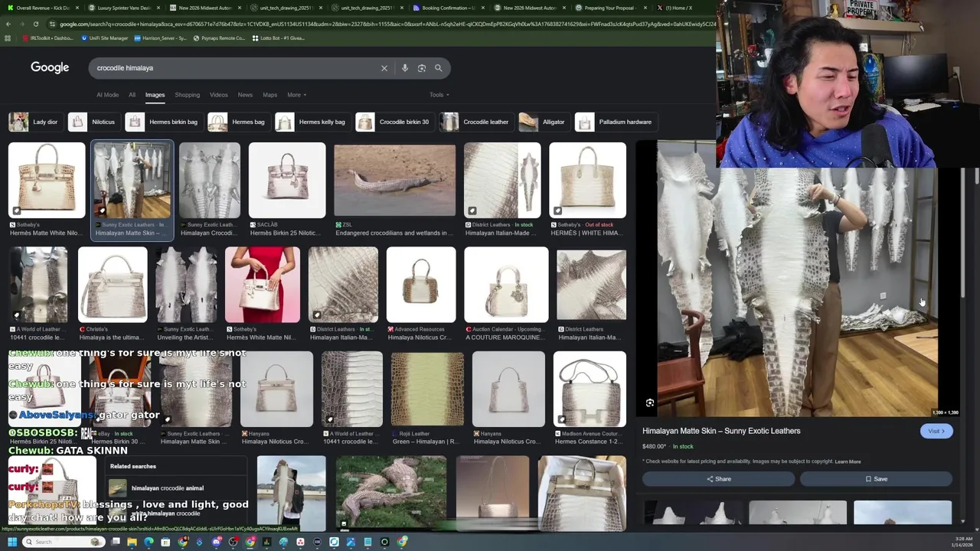This screenshot has height=551, width=980.
Task: Expand the Tools dropdown
Action: (439, 95)
